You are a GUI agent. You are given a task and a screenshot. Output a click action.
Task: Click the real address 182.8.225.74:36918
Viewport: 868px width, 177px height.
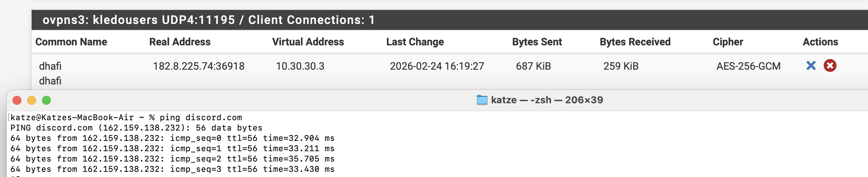coord(198,66)
